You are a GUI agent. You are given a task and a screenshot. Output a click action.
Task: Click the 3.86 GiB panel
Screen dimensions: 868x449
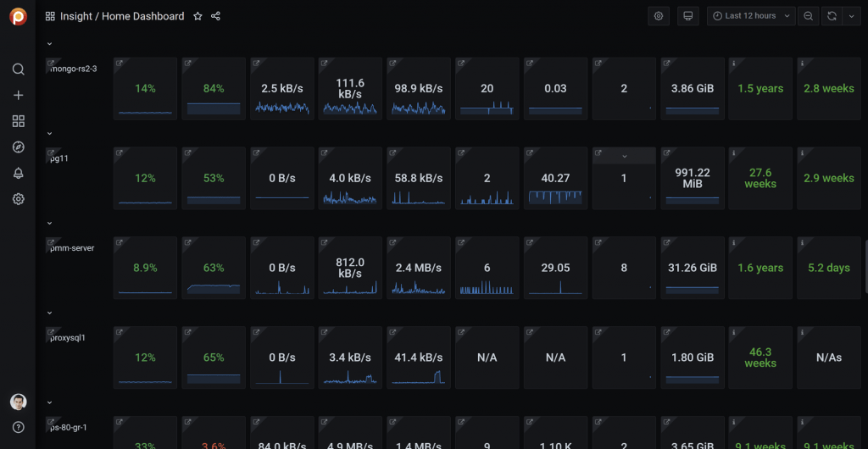[x=693, y=88]
